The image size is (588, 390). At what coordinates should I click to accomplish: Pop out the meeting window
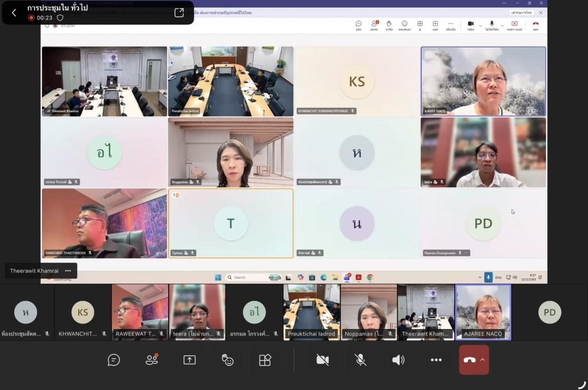tap(179, 13)
